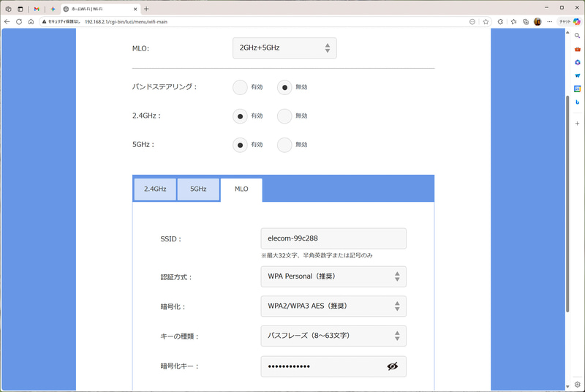Click the note ※最大32文字、半角英数字または記号のみ
This screenshot has height=392, width=585.
click(317, 255)
